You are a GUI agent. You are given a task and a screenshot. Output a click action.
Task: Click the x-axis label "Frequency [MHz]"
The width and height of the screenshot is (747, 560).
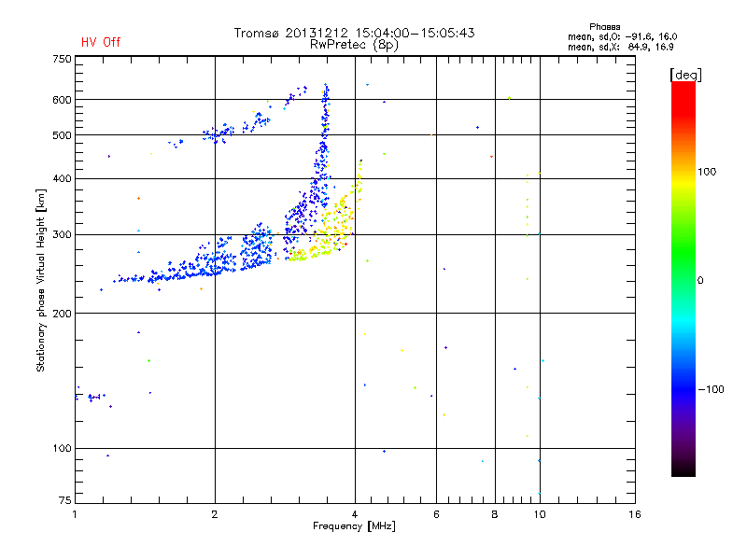(354, 526)
